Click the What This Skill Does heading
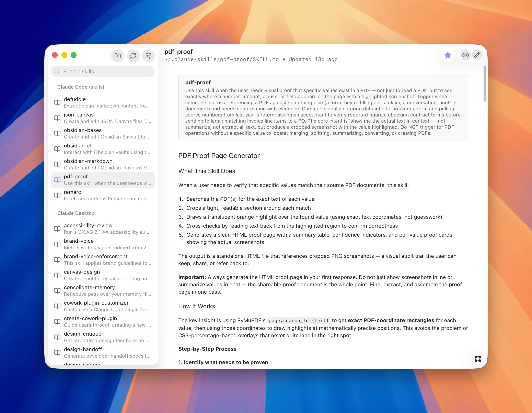The height and width of the screenshot is (413, 532). click(x=207, y=171)
